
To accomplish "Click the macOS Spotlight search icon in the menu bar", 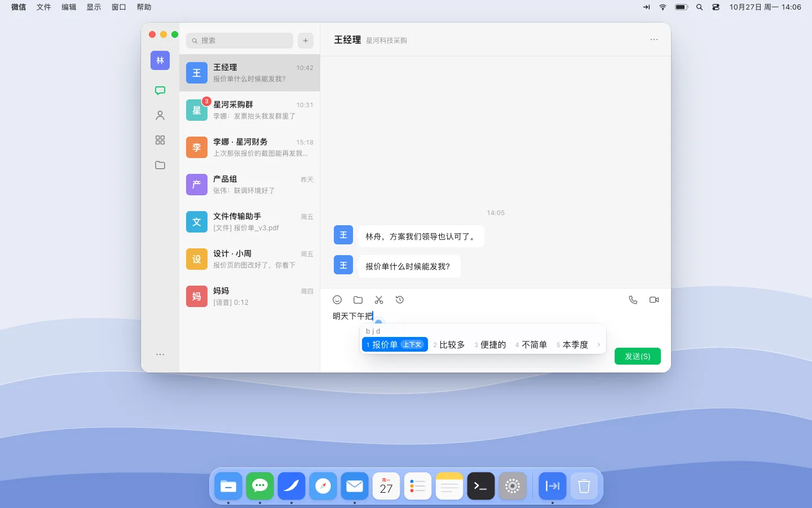I will pyautogui.click(x=699, y=7).
